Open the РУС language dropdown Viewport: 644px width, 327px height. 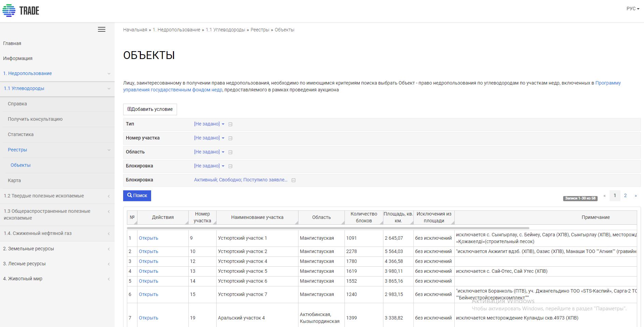coord(633,9)
